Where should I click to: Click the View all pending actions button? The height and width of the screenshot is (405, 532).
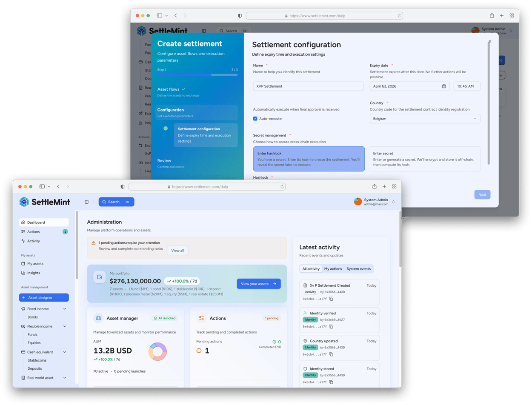click(x=177, y=251)
